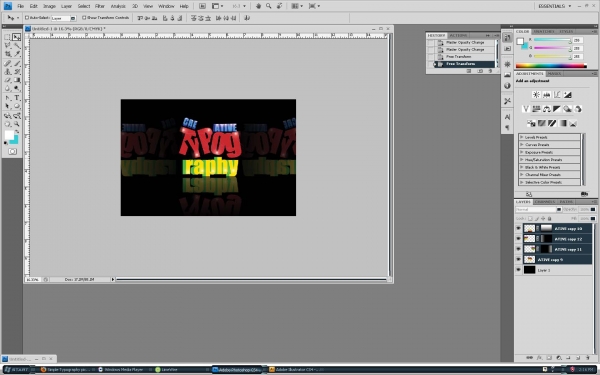Toggle lock position for layers
600x375 pixels.
coord(543,218)
